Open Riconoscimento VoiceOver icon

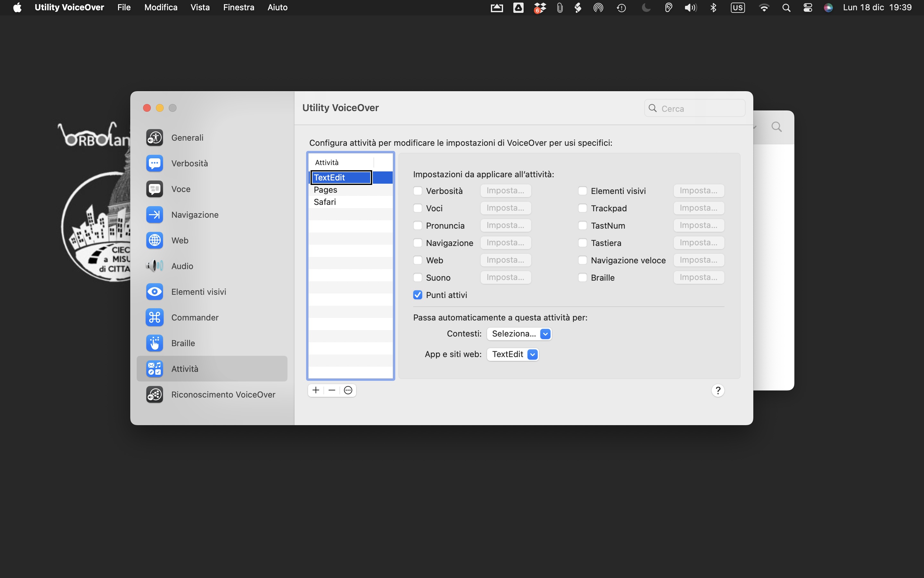pos(155,395)
